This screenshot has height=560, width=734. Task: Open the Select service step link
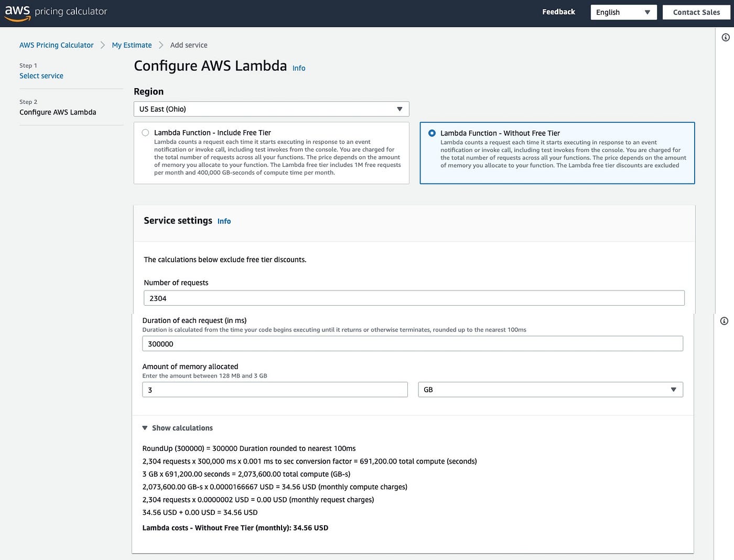coord(41,76)
